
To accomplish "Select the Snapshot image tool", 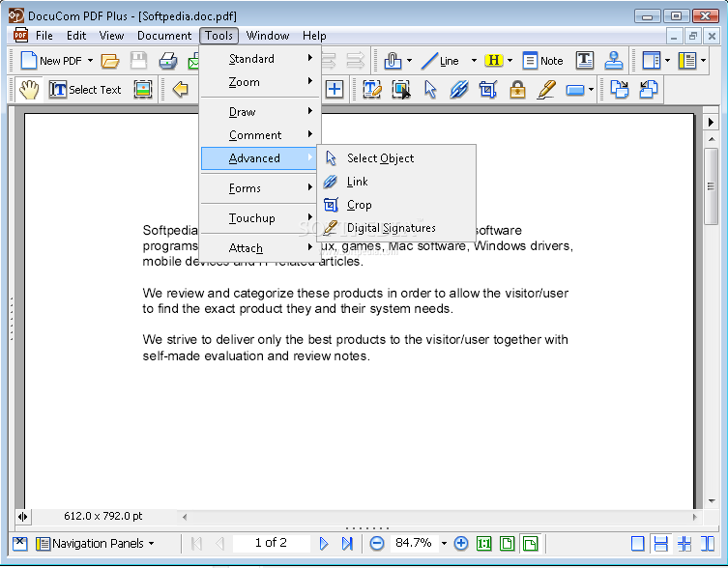I will point(143,89).
